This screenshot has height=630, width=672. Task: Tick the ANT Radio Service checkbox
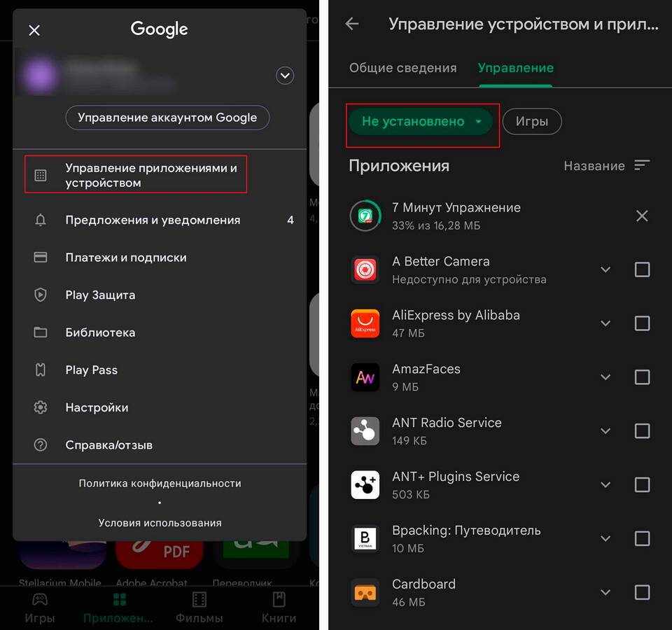642,431
